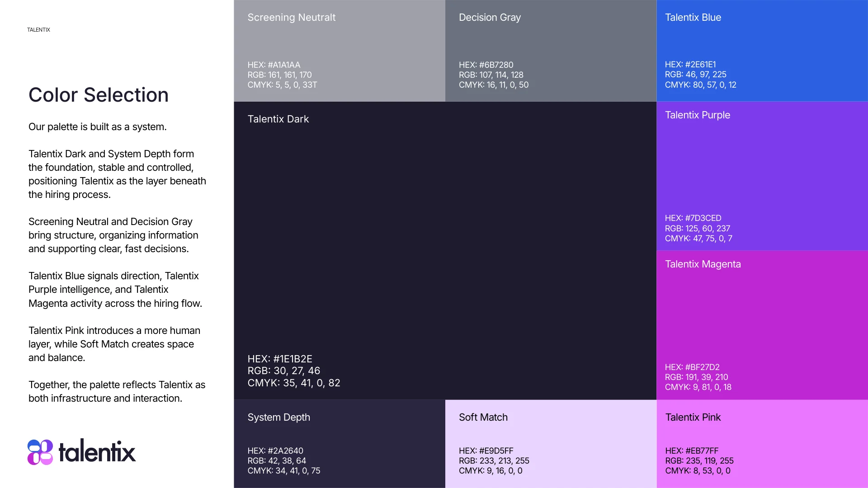This screenshot has width=868, height=488.
Task: Pick the Talentix Blue swatch
Action: coord(762,51)
